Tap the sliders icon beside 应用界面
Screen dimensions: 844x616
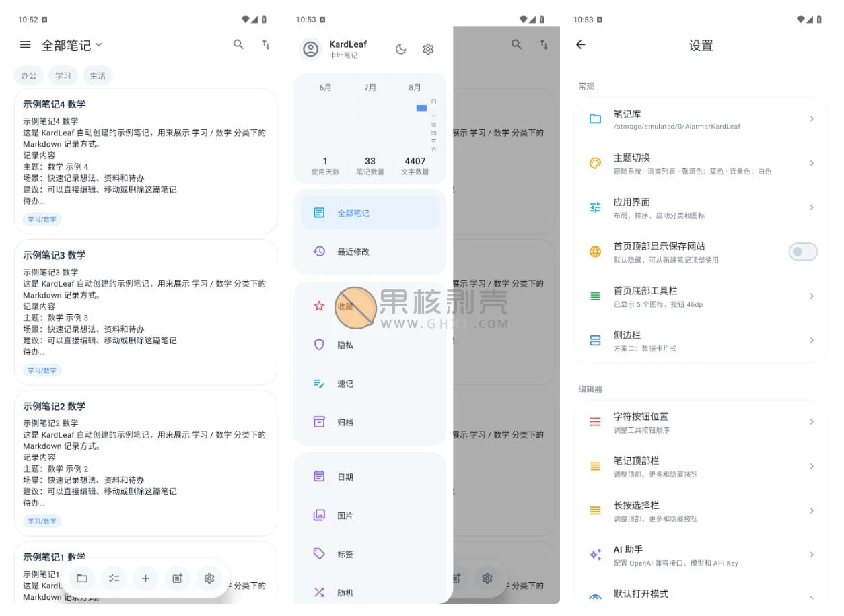(595, 207)
